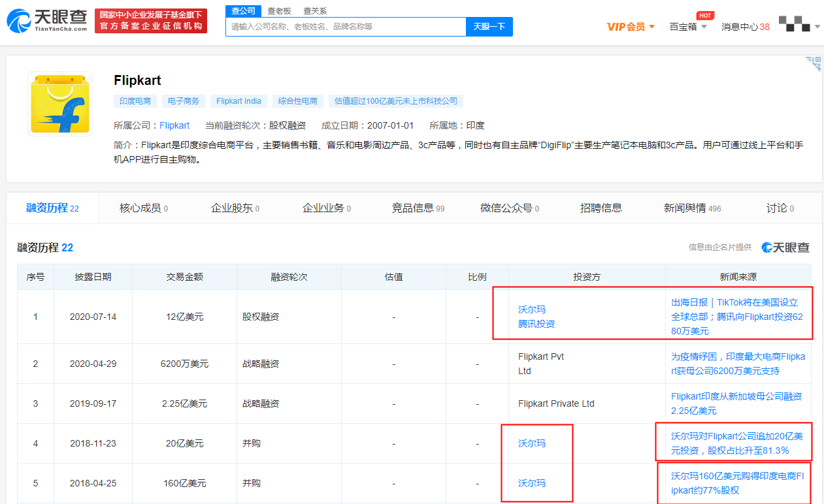The width and height of the screenshot is (824, 504).
Task: Click the 披露日期 column header
Action: click(93, 277)
